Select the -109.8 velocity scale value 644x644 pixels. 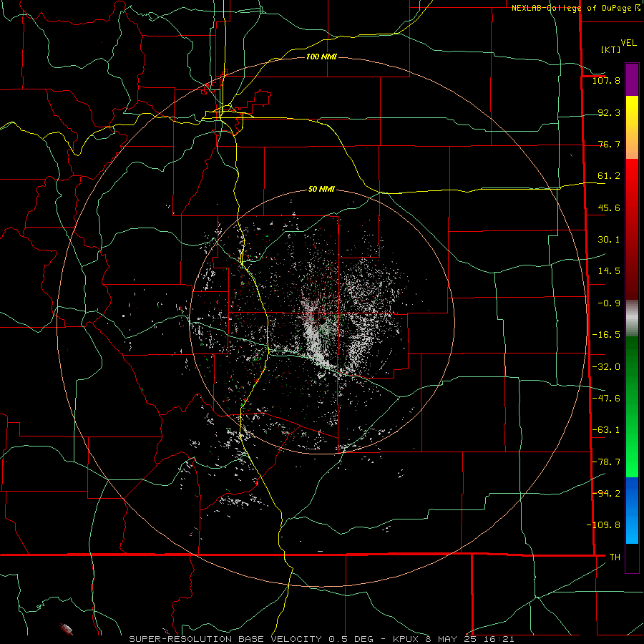point(603,525)
